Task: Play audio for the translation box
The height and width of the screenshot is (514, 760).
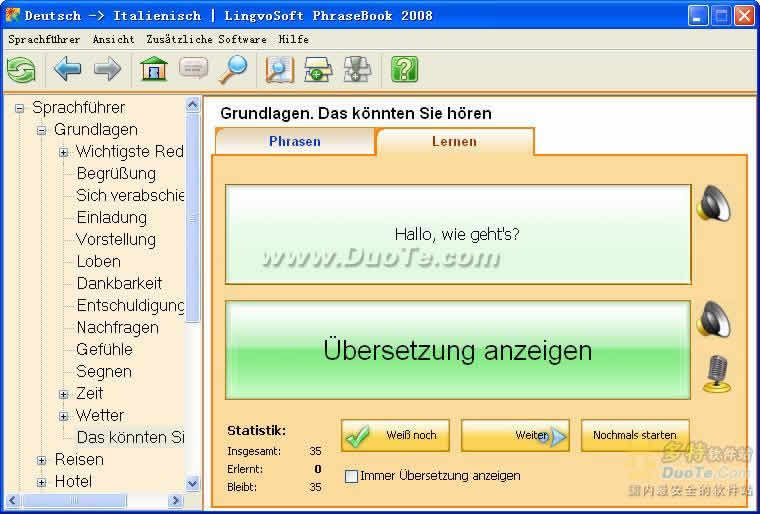Action: (713, 319)
